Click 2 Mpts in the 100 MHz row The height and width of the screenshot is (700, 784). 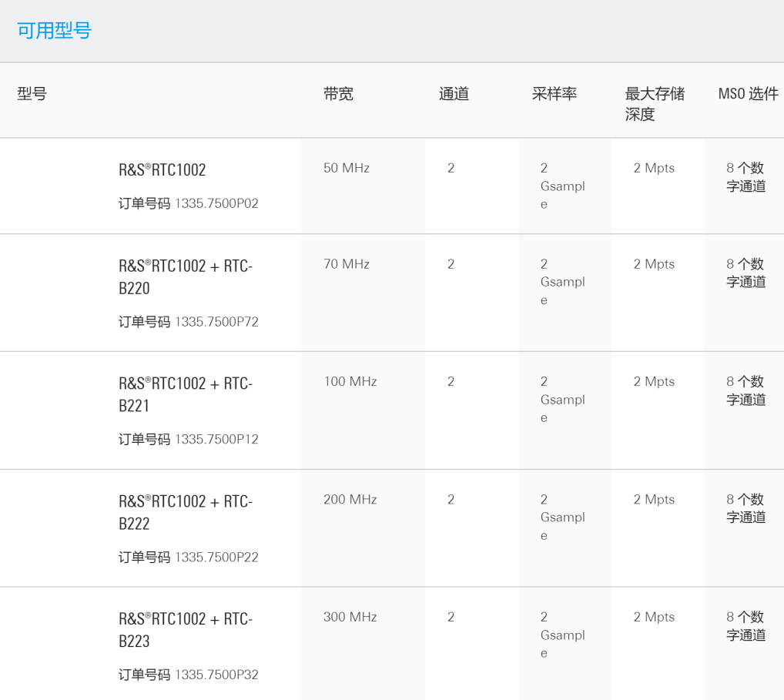pyautogui.click(x=654, y=381)
